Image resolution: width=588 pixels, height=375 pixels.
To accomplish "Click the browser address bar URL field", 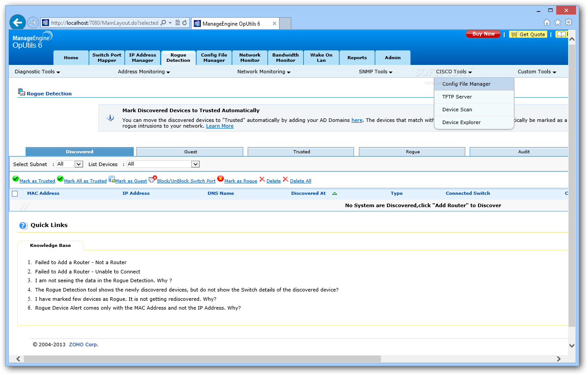I will click(104, 23).
